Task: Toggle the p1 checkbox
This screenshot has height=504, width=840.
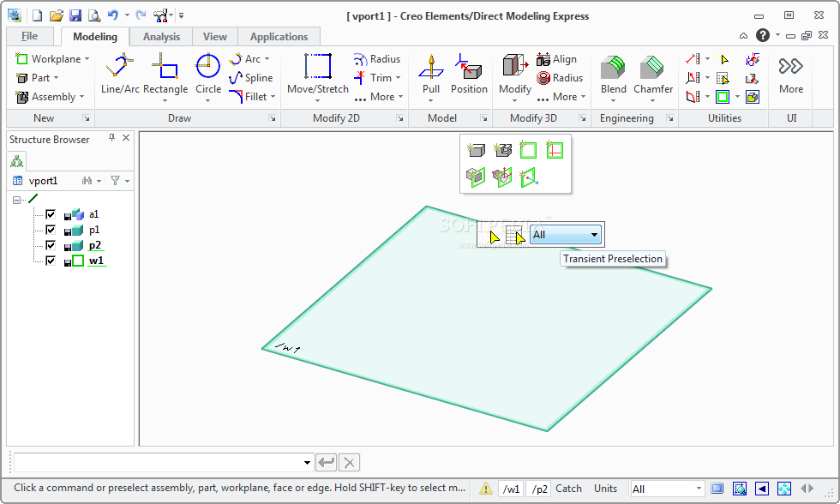Action: 51,230
